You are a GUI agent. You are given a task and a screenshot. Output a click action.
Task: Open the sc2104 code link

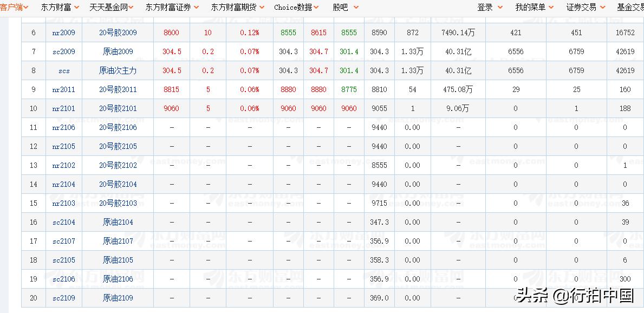pyautogui.click(x=64, y=222)
